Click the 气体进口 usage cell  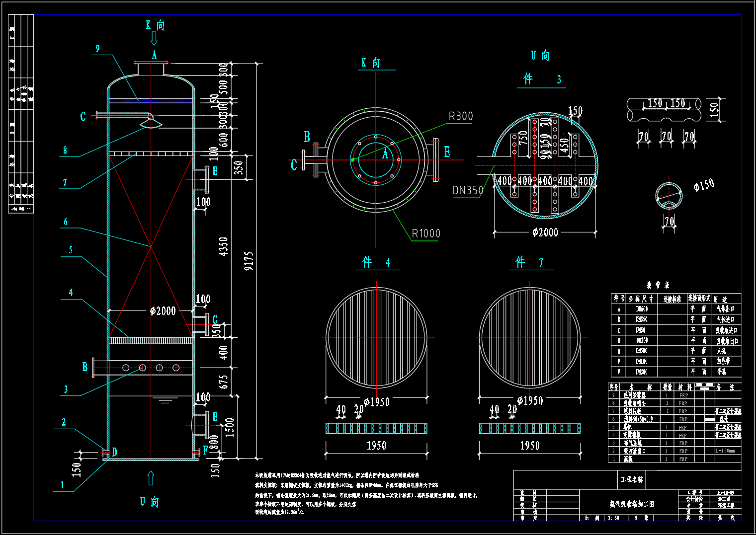tap(725, 319)
